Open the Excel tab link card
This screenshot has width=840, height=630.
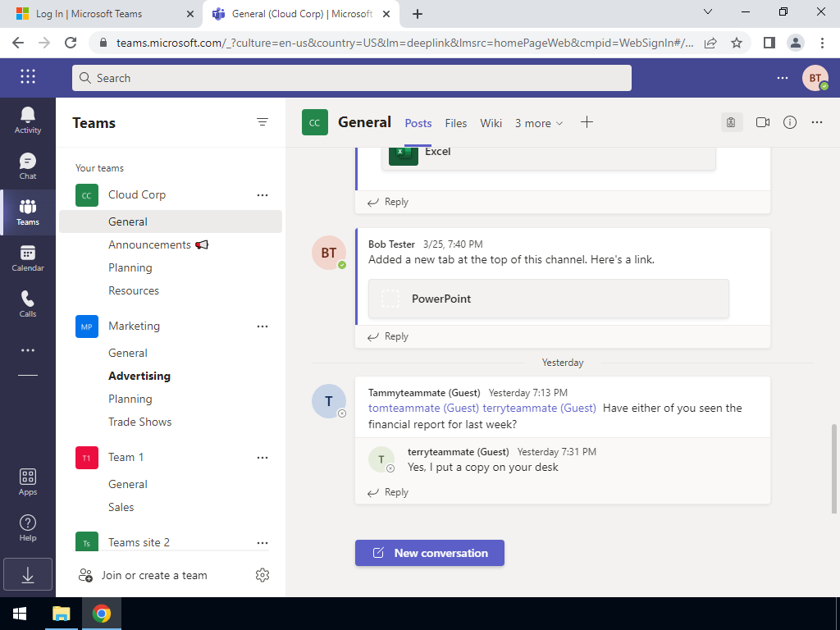[549, 158]
